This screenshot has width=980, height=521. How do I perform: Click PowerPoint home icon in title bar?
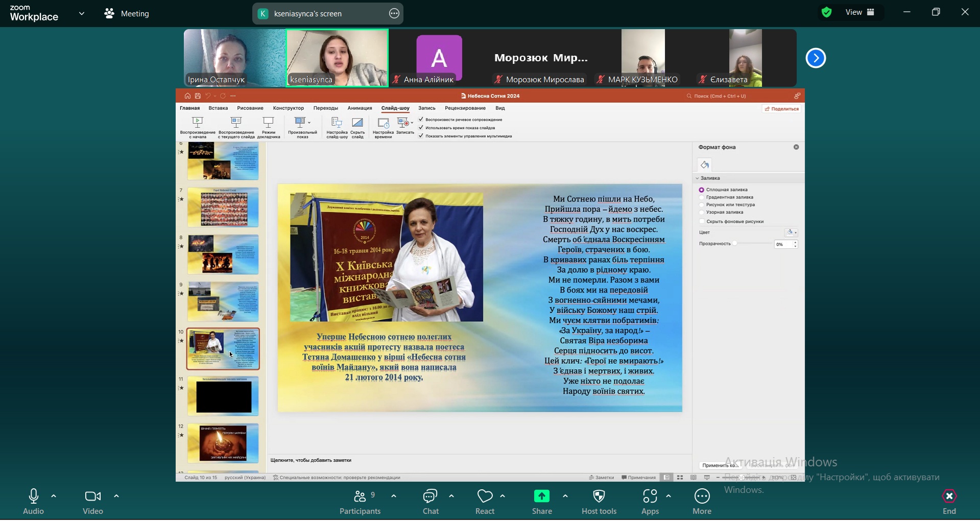[x=187, y=96]
